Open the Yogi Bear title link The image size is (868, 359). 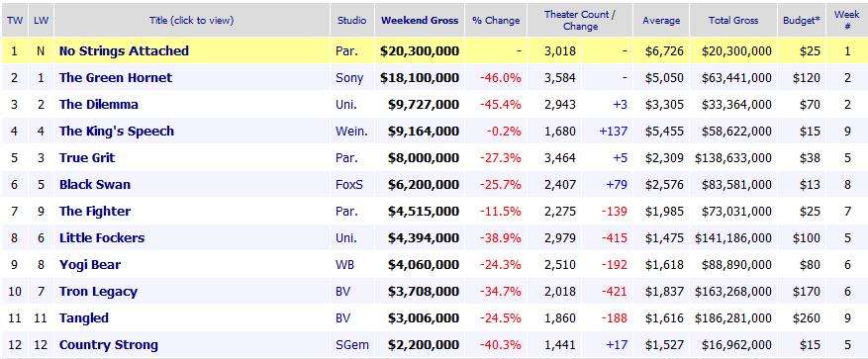(x=90, y=264)
